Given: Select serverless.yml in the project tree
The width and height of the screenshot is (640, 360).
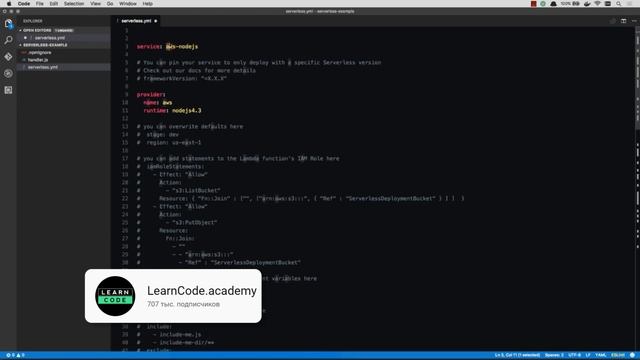Looking at the screenshot, I should (x=63, y=67).
